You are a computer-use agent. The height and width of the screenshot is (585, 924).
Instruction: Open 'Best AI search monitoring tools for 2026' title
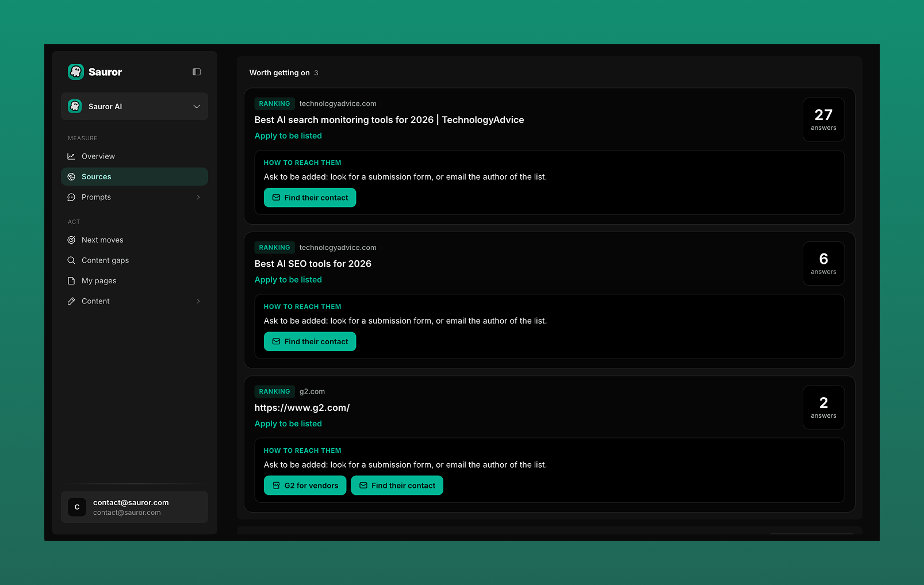coord(389,120)
